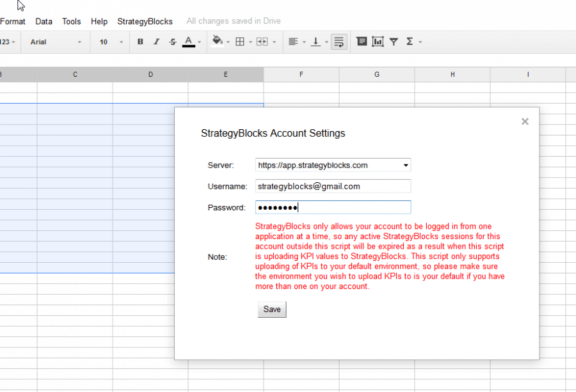Open the Format menu
The width and height of the screenshot is (576, 392).
(x=13, y=21)
